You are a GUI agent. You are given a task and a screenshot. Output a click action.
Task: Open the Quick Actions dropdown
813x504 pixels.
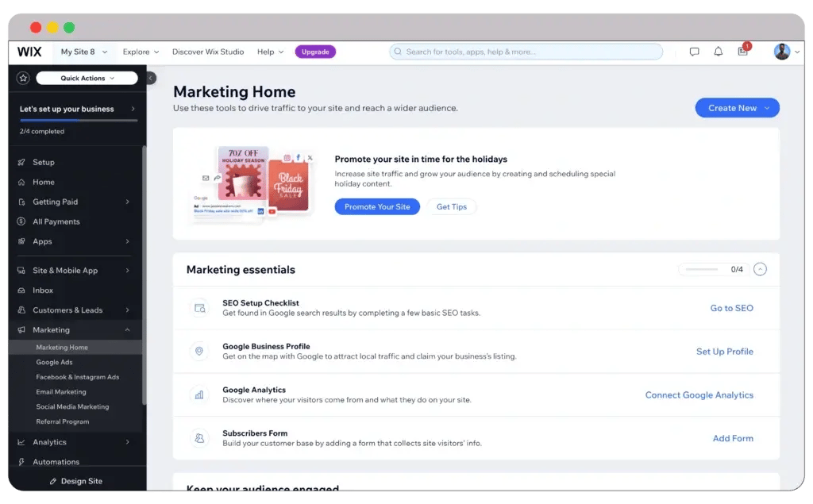pyautogui.click(x=87, y=78)
